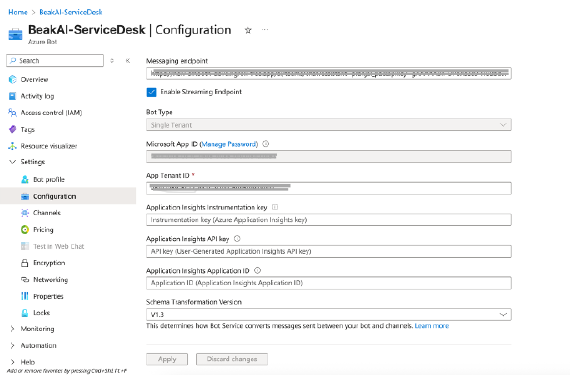This screenshot has height=377, width=570.
Task: Open Locks page
Action: 41,313
